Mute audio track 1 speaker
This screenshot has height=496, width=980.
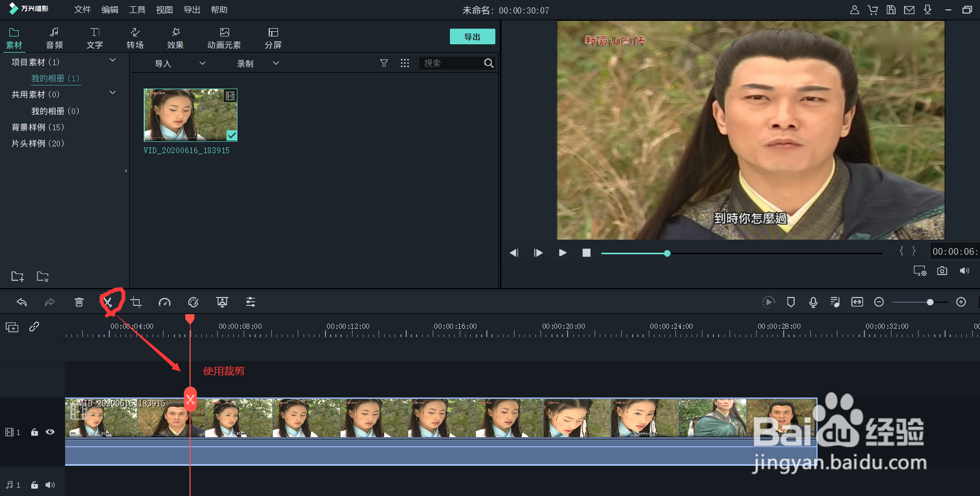[x=50, y=485]
